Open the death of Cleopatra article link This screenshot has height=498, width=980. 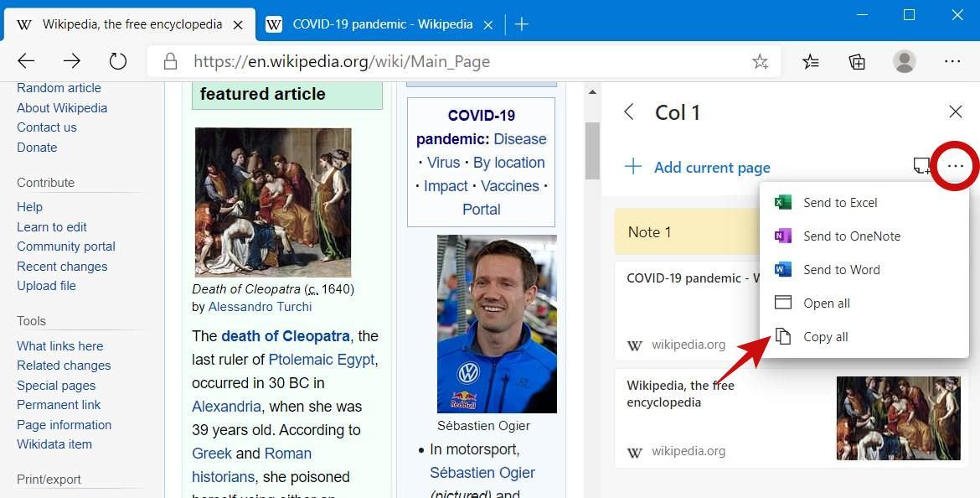point(285,336)
